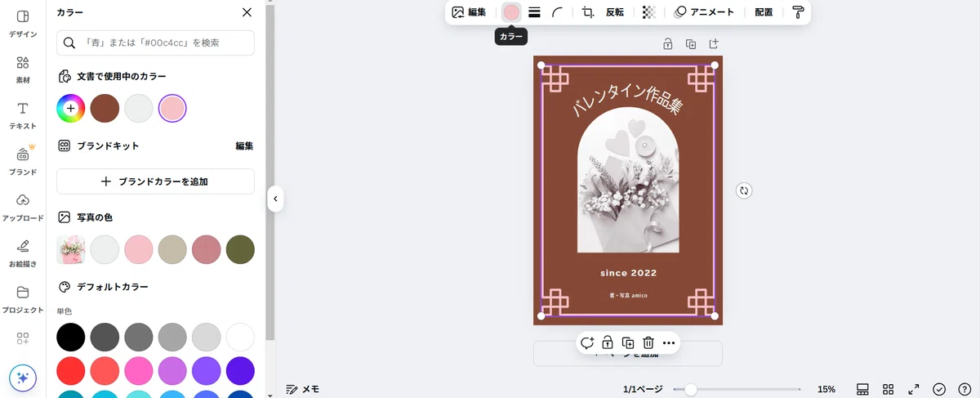
Task: Lock element via floating toolbar lock icon
Action: click(x=608, y=342)
